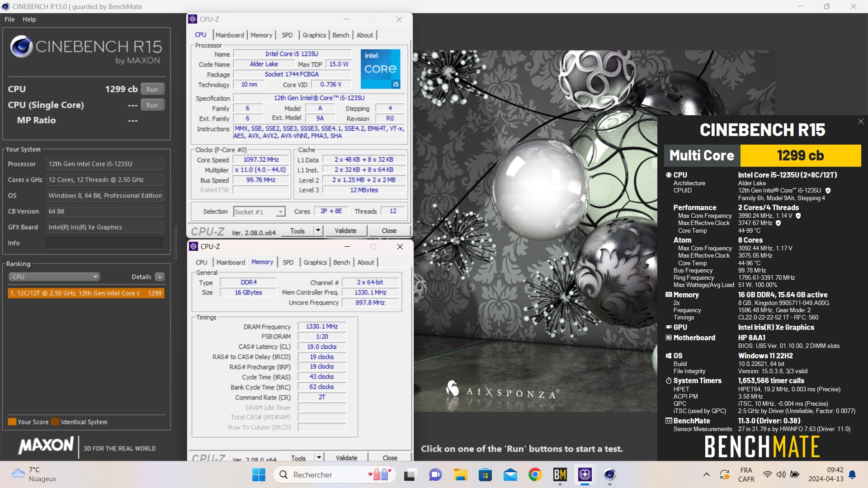
Task: Click the yellow 1299 cb Multi Core score
Action: (800, 155)
